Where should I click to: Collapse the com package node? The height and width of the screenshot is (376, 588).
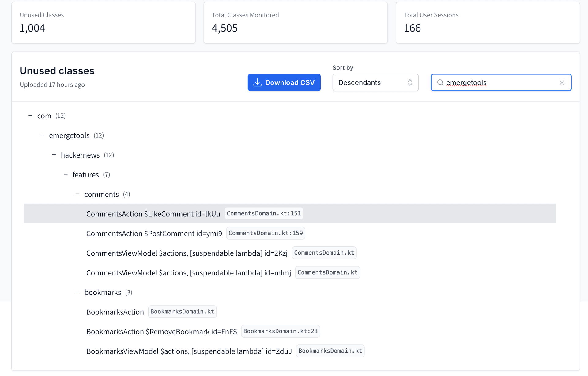[30, 115]
